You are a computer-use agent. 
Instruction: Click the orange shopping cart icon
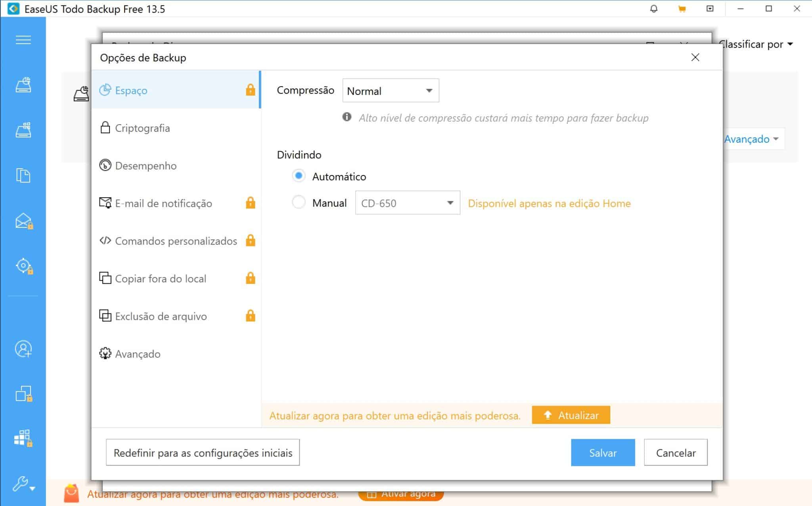point(682,9)
